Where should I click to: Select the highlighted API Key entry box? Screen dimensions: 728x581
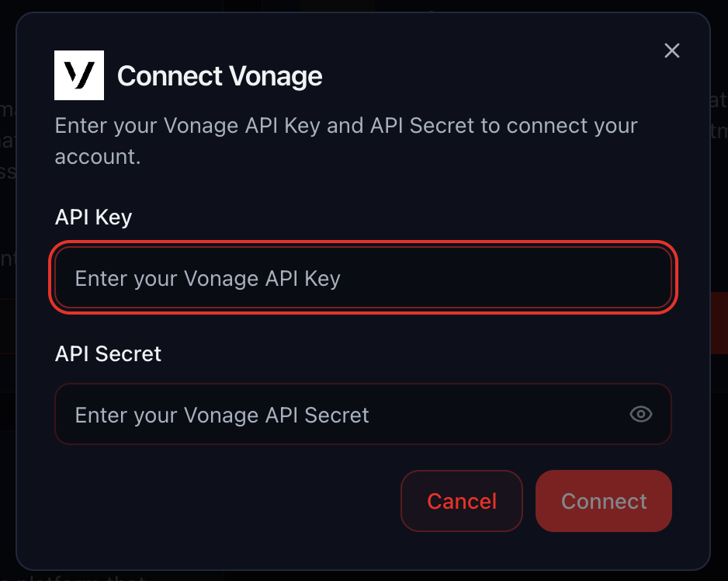click(362, 278)
